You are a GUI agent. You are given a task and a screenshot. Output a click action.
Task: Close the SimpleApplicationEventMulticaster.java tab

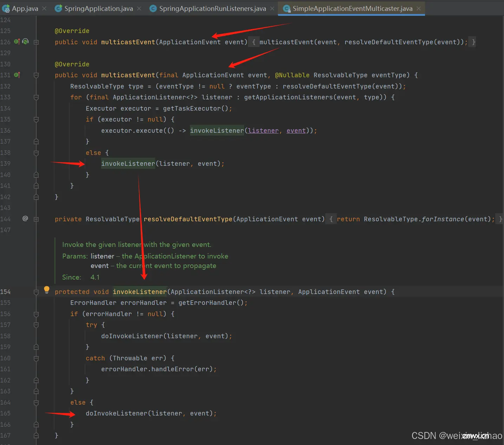pyautogui.click(x=419, y=8)
